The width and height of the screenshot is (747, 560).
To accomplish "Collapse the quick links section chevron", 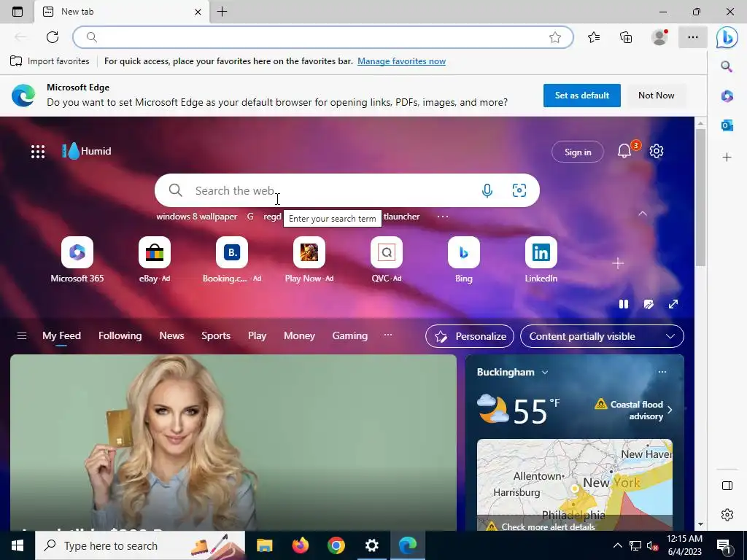I will coord(643,214).
